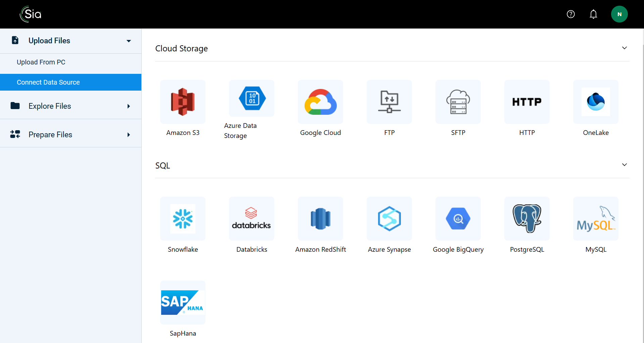This screenshot has width=644, height=343.
Task: Click the Azure Synapse label text
Action: point(389,249)
